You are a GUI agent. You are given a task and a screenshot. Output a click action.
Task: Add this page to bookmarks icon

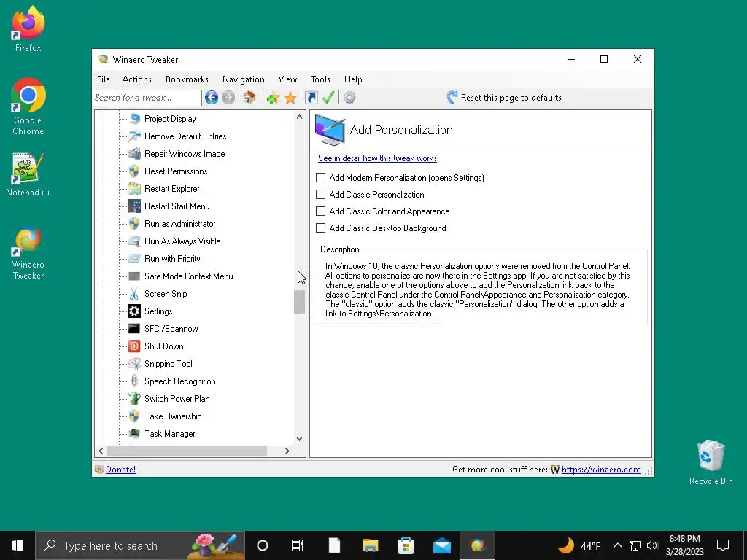(273, 98)
